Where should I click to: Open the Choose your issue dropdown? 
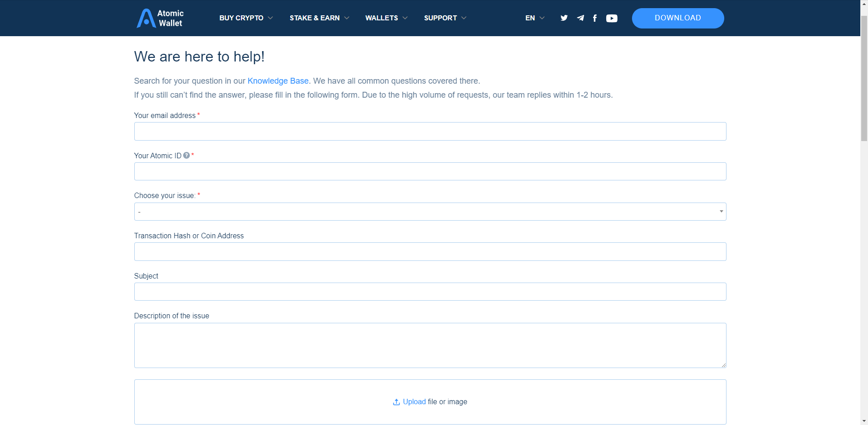point(430,212)
